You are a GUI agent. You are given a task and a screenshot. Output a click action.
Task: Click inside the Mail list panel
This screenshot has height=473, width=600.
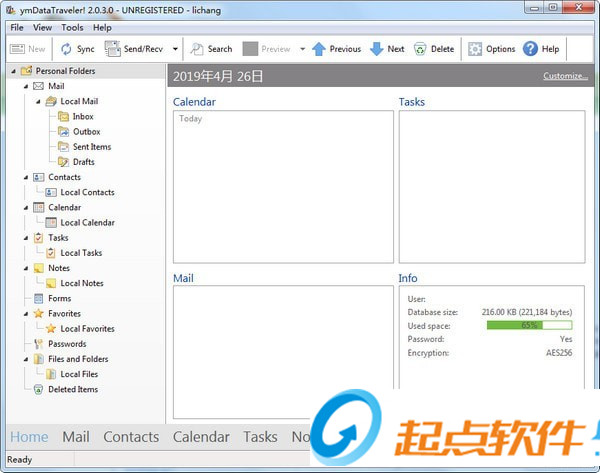coord(283,352)
